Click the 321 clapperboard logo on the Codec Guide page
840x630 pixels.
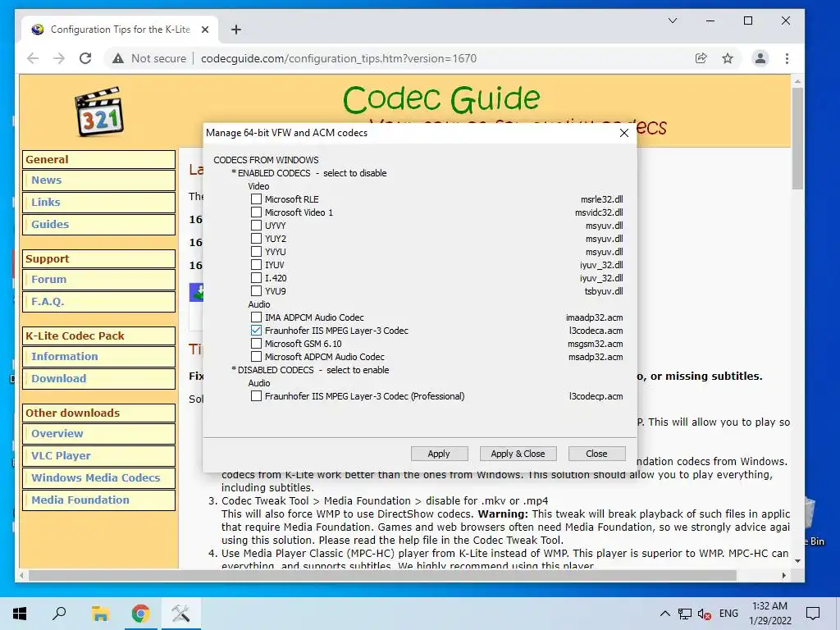99,112
